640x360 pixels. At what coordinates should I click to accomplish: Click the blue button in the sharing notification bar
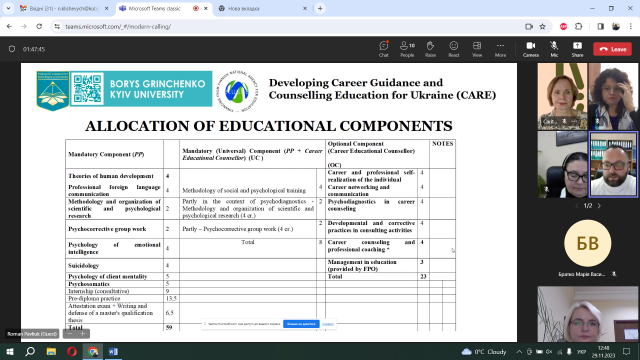pyautogui.click(x=301, y=324)
